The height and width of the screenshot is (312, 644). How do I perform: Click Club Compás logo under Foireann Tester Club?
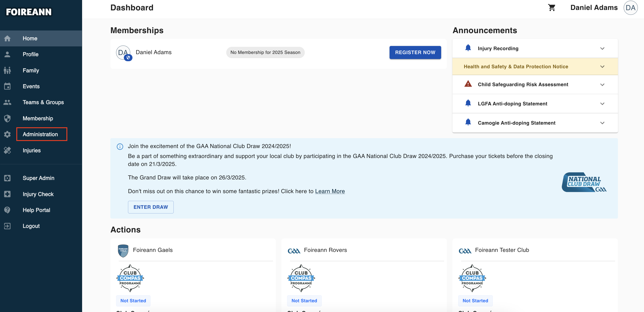pos(472,278)
